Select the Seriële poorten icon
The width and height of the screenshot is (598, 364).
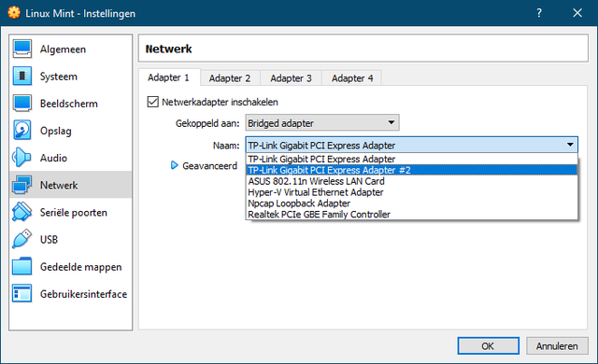(x=22, y=212)
